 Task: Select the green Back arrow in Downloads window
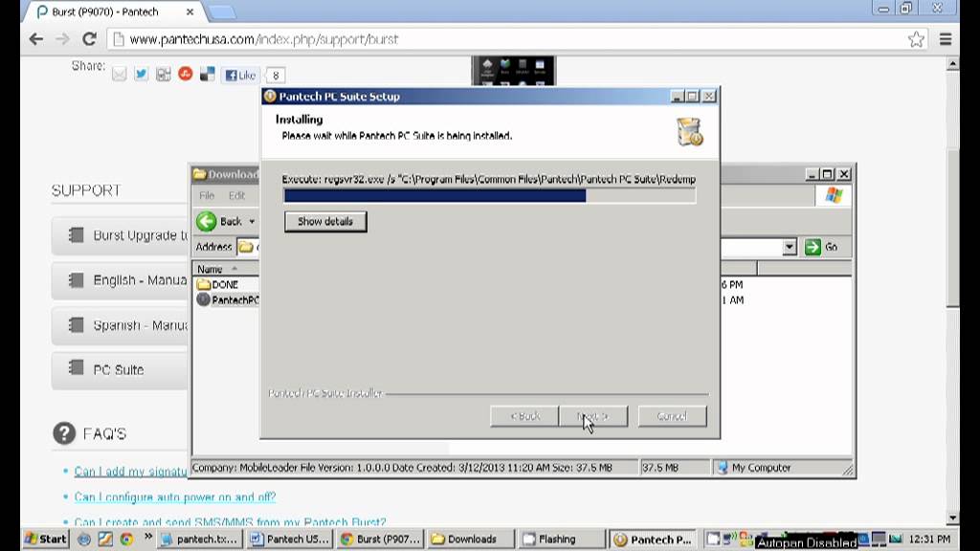point(206,221)
